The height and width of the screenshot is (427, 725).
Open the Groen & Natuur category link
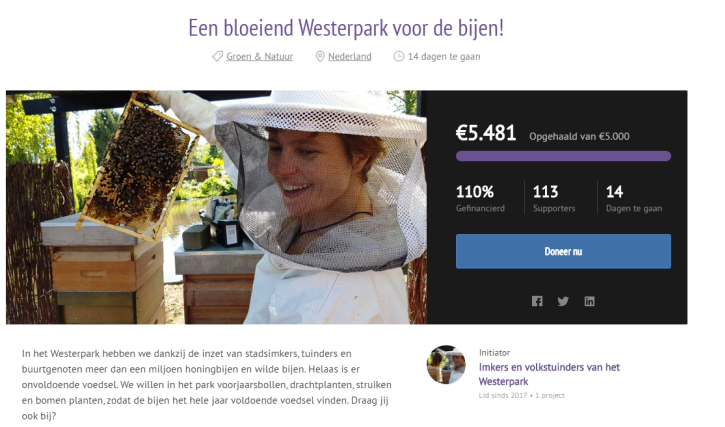pos(259,56)
